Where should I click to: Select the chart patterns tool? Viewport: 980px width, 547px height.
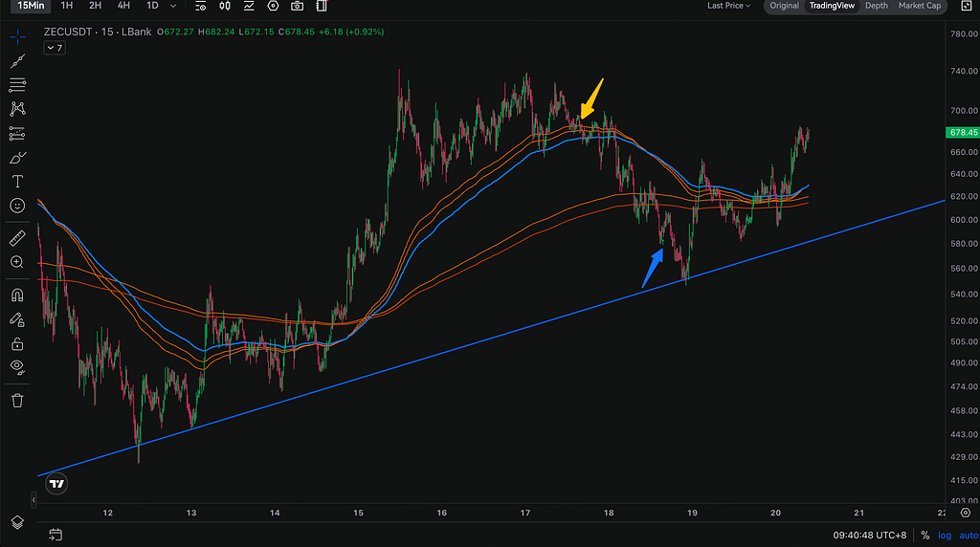click(x=17, y=109)
